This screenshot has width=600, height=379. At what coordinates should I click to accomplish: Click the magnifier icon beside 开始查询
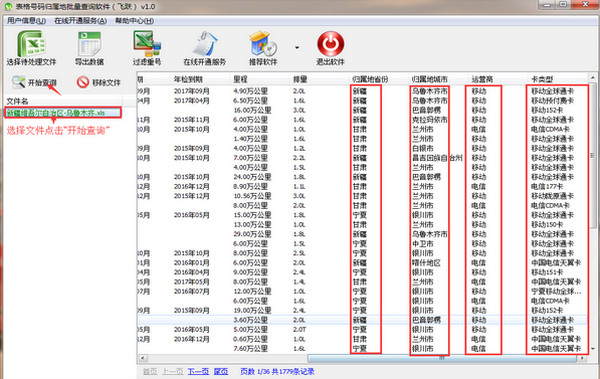click(x=18, y=82)
